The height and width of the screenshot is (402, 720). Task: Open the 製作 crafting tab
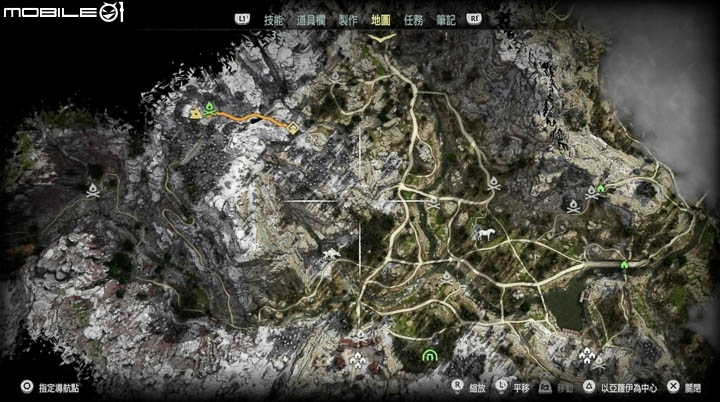[348, 20]
